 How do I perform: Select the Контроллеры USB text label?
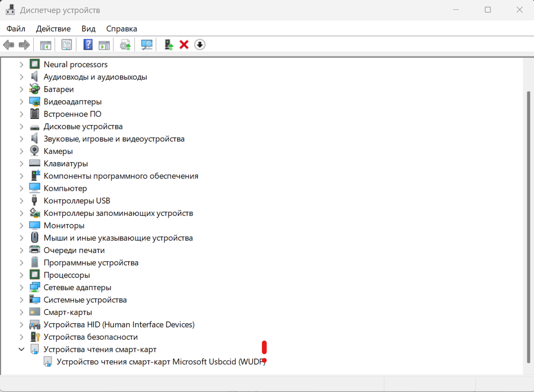tap(77, 201)
